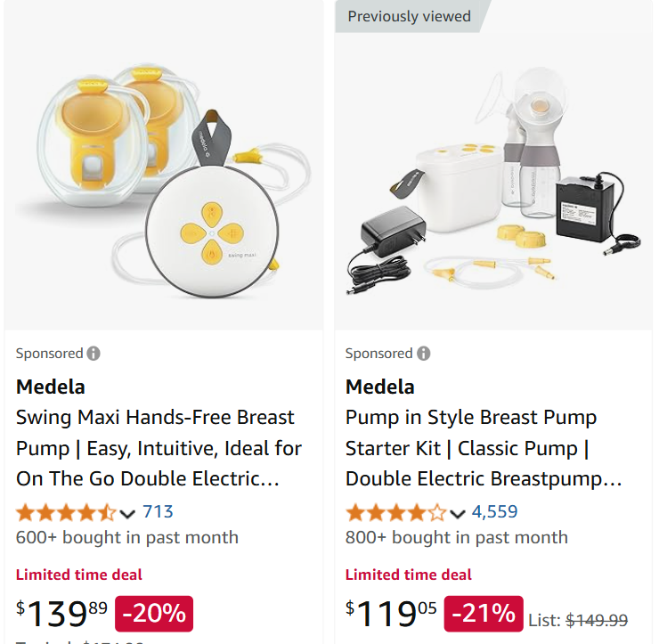
Task: Click the star rating of Swing Maxi pump
Action: pos(66,512)
